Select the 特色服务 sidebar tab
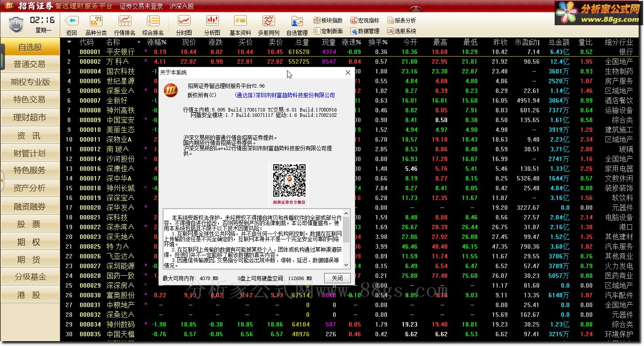This screenshot has height=346, width=644. coord(30,171)
